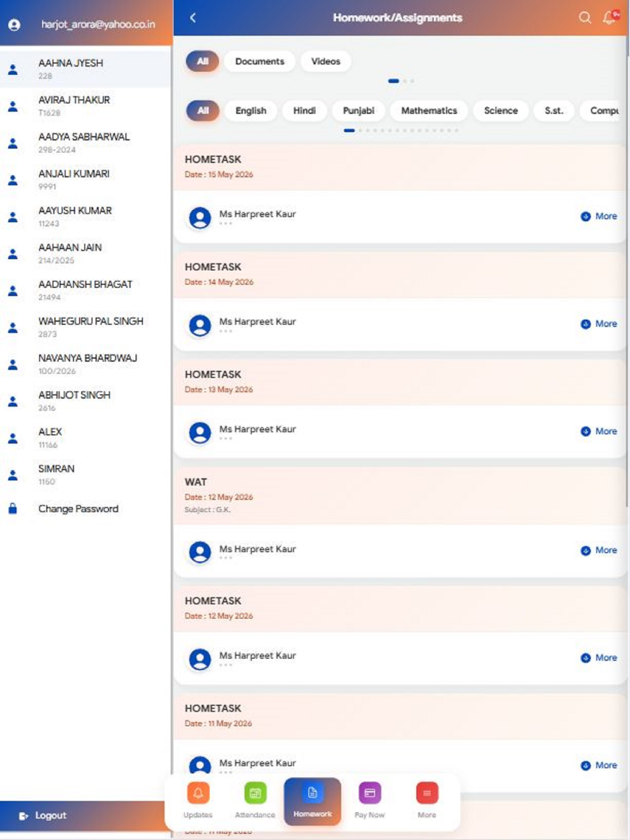Open search from the header magnifier icon
Screen dimensions: 630x840
tap(585, 17)
